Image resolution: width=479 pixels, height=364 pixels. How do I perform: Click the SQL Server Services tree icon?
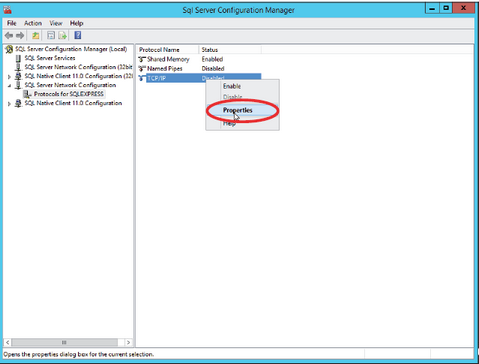click(x=18, y=58)
